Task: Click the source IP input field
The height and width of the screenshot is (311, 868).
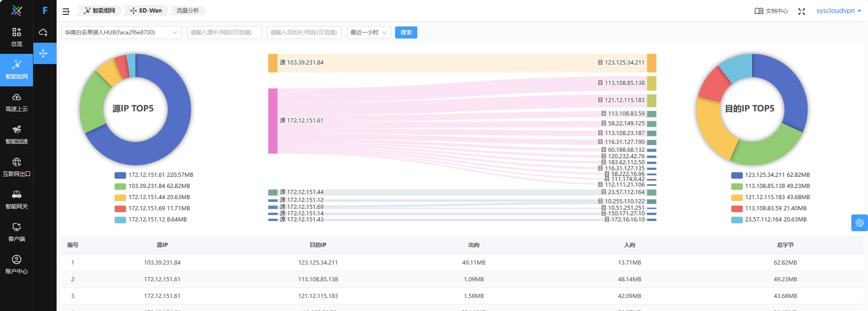Action: click(x=224, y=32)
